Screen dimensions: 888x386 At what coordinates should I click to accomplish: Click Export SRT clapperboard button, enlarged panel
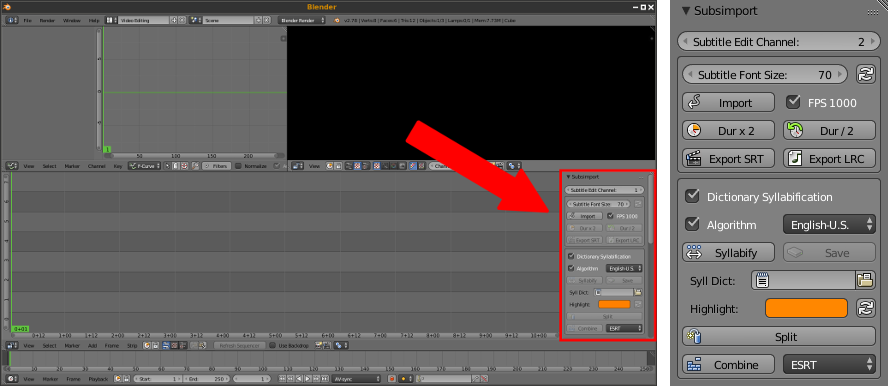tap(728, 158)
